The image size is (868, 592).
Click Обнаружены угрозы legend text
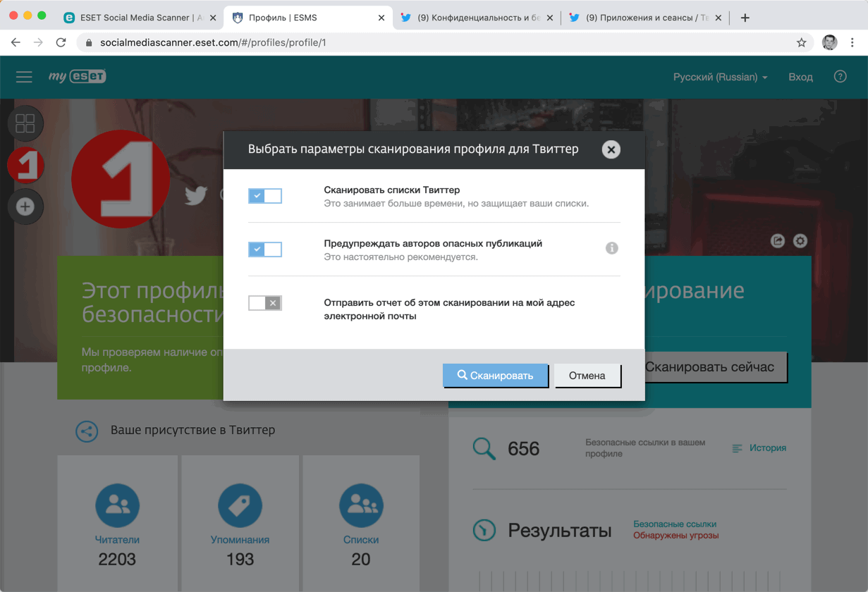676,536
